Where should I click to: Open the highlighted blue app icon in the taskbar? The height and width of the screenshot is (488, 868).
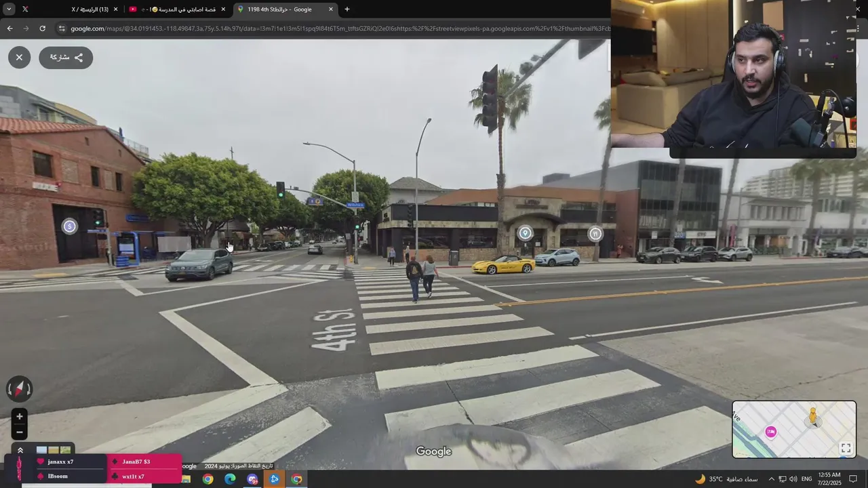tap(275, 479)
